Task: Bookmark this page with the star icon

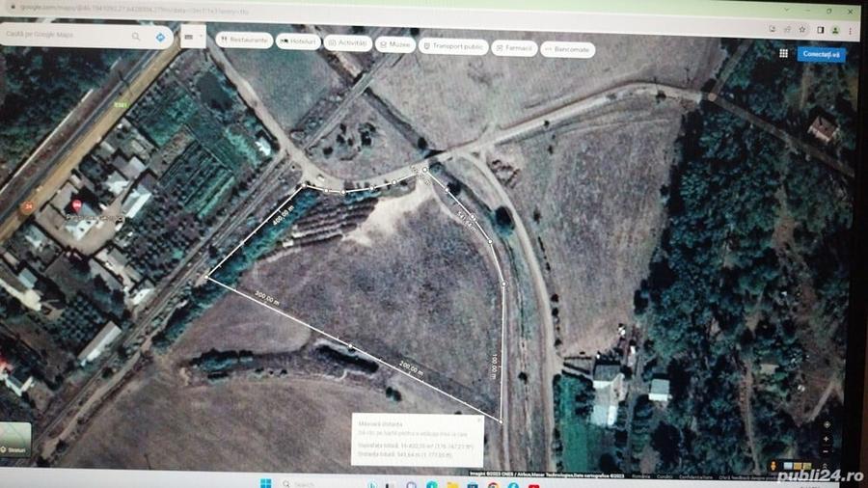Action: (x=802, y=30)
